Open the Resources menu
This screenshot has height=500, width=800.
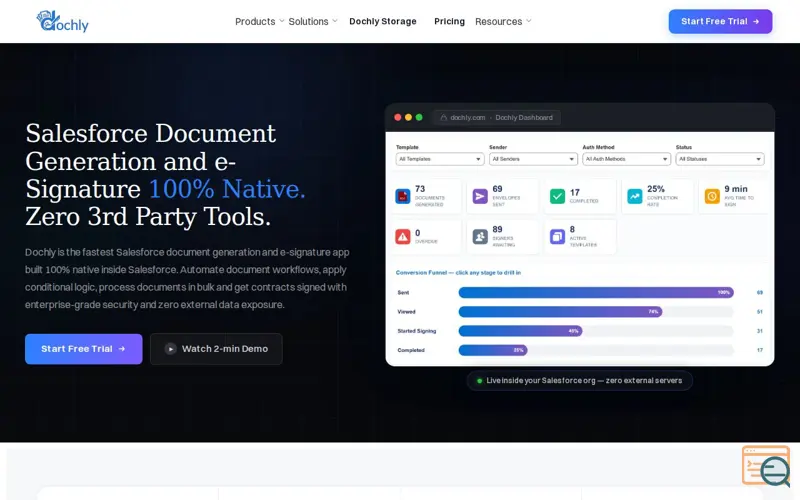point(498,21)
